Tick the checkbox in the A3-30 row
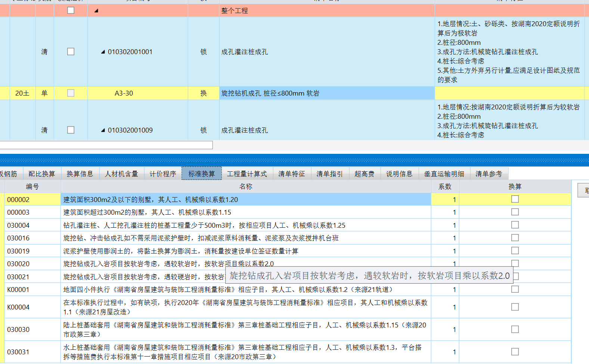This screenshot has width=589, height=364. click(x=71, y=93)
